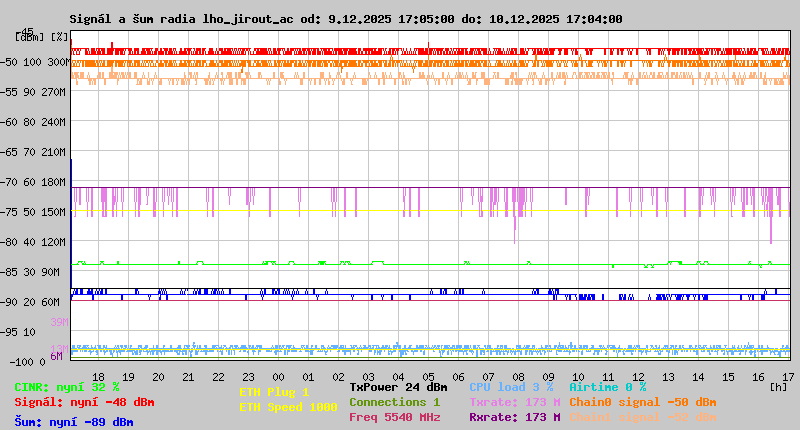Click the TxPower 24 dBm label

point(398,387)
